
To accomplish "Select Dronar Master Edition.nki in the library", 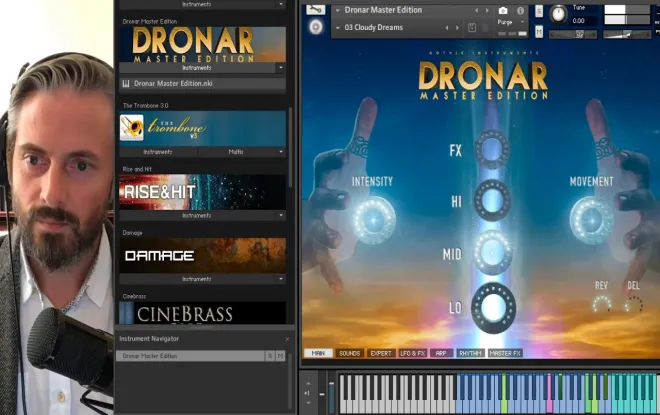I will 202,83.
